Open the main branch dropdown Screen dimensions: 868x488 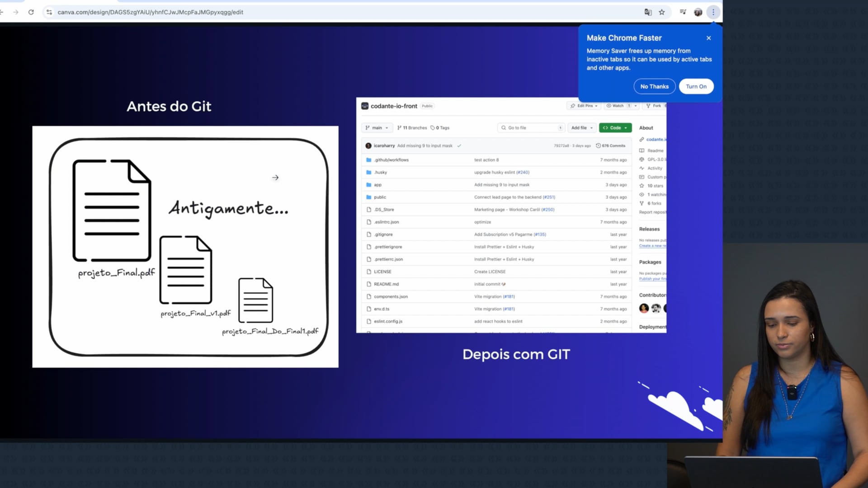[377, 128]
